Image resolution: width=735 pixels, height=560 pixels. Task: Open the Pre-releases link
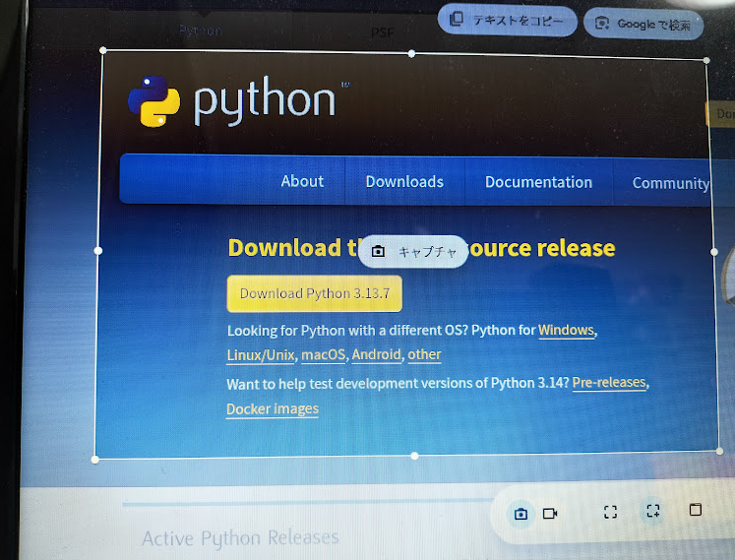coord(609,382)
